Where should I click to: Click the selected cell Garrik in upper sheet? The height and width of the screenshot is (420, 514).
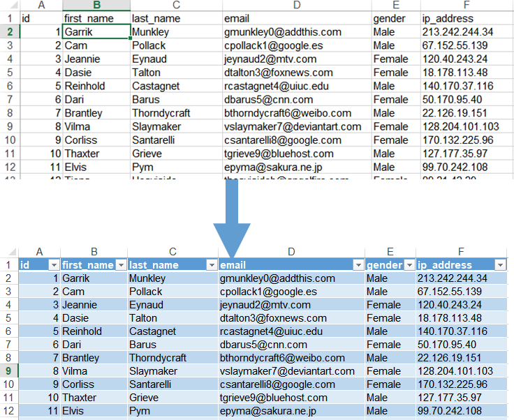(x=96, y=32)
